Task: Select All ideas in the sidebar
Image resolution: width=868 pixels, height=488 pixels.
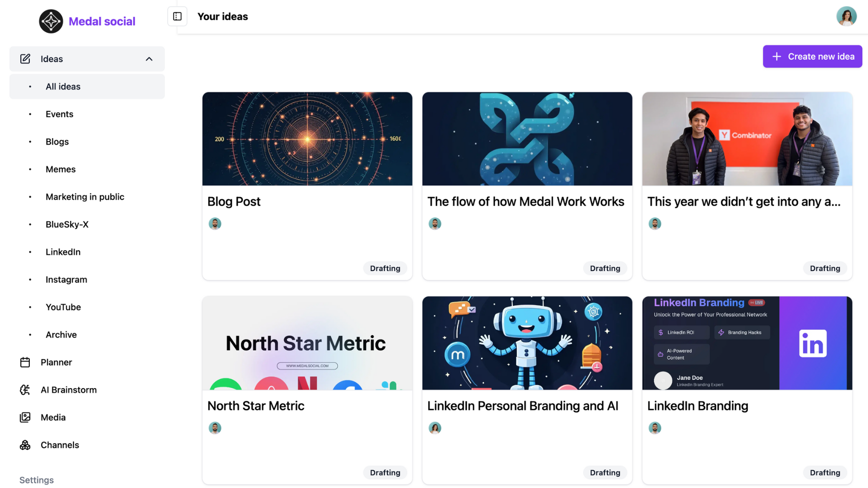Action: 63,87
